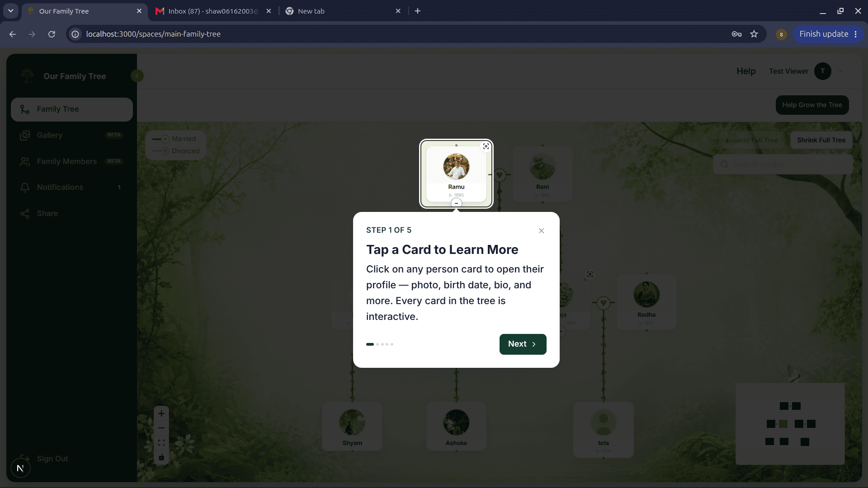This screenshot has height=488, width=868.
Task: Click the heart marriage node beside Radha
Action: click(x=603, y=303)
